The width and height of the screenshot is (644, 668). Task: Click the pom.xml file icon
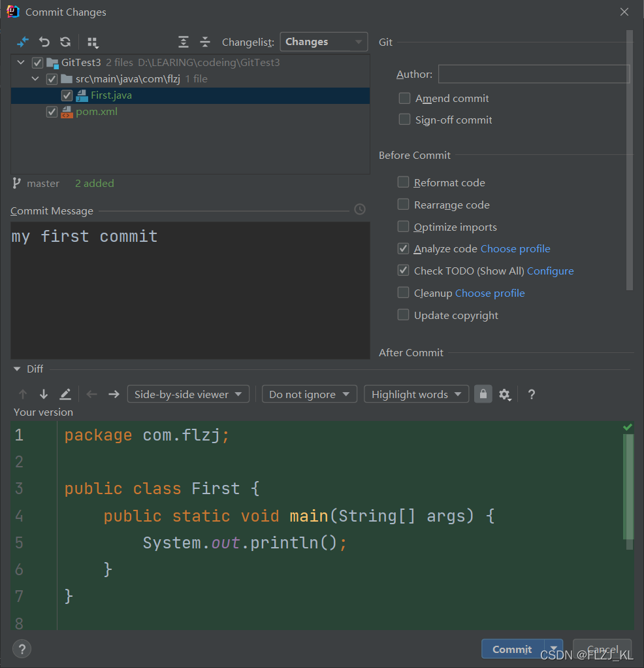[67, 112]
